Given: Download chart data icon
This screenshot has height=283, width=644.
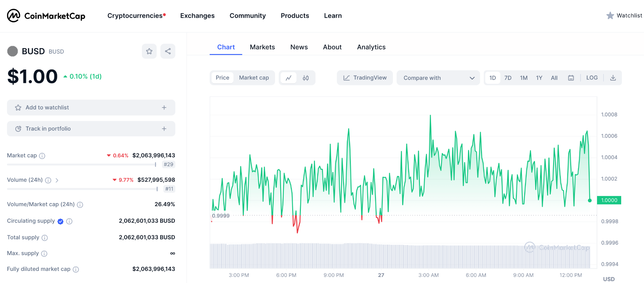Looking at the screenshot, I should click(x=613, y=78).
